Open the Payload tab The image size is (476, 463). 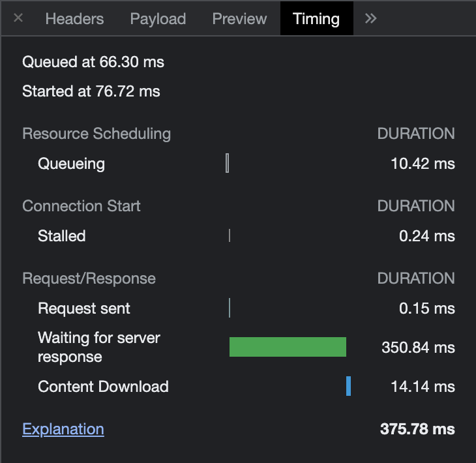point(158,19)
